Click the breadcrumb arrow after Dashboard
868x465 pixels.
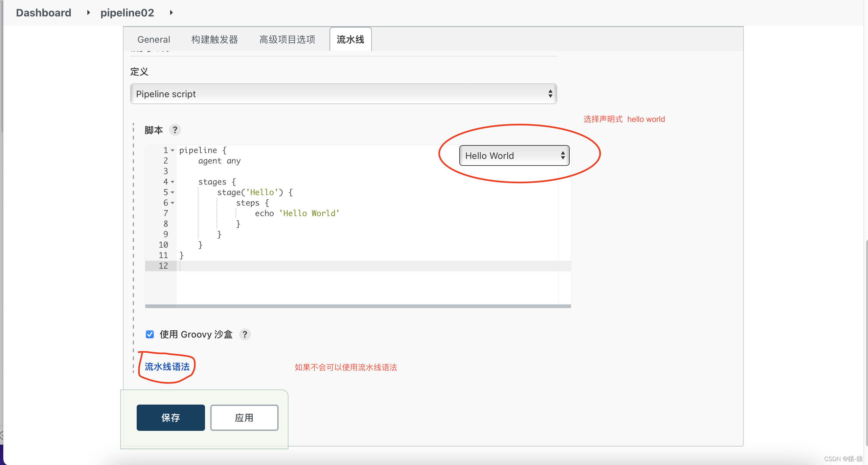click(x=88, y=13)
